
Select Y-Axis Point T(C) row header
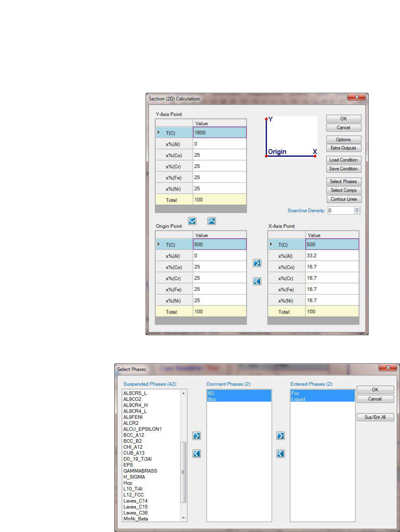174,133
